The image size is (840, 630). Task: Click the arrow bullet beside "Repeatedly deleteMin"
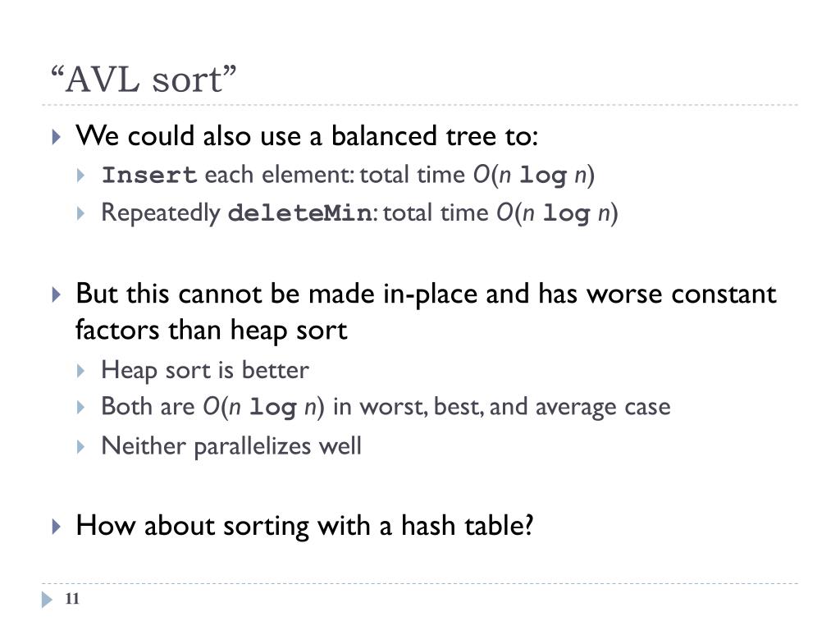coord(81,213)
